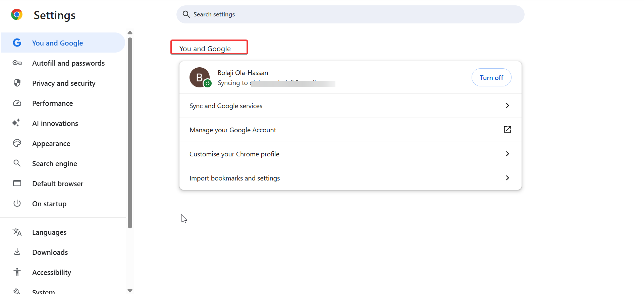Click the On startup power icon
This screenshot has width=644, height=294.
pyautogui.click(x=17, y=203)
